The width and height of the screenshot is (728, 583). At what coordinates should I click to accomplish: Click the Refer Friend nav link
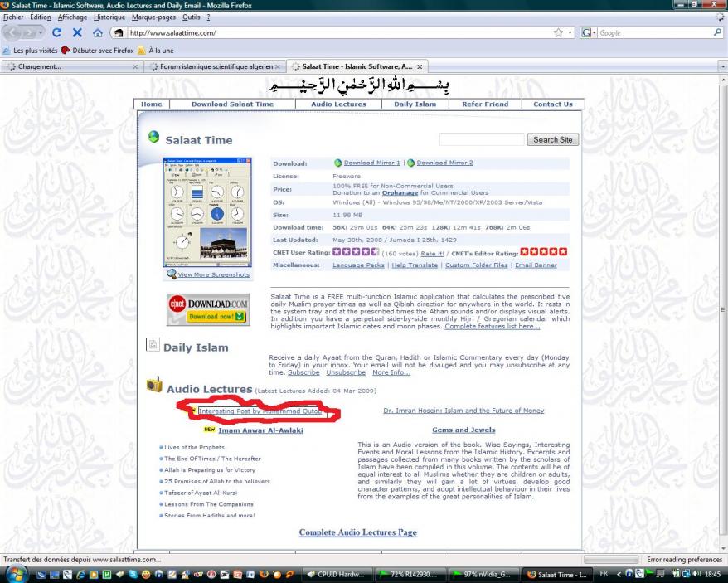[485, 104]
